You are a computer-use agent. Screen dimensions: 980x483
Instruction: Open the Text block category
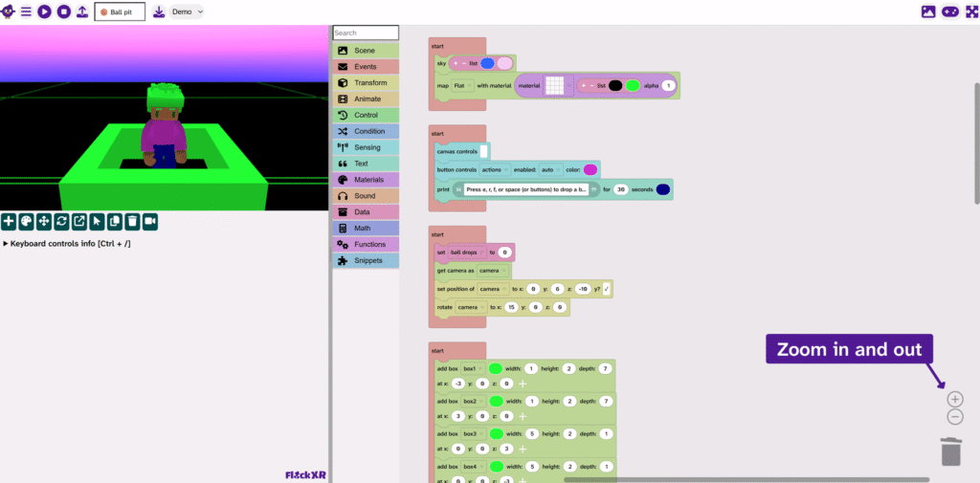(366, 164)
